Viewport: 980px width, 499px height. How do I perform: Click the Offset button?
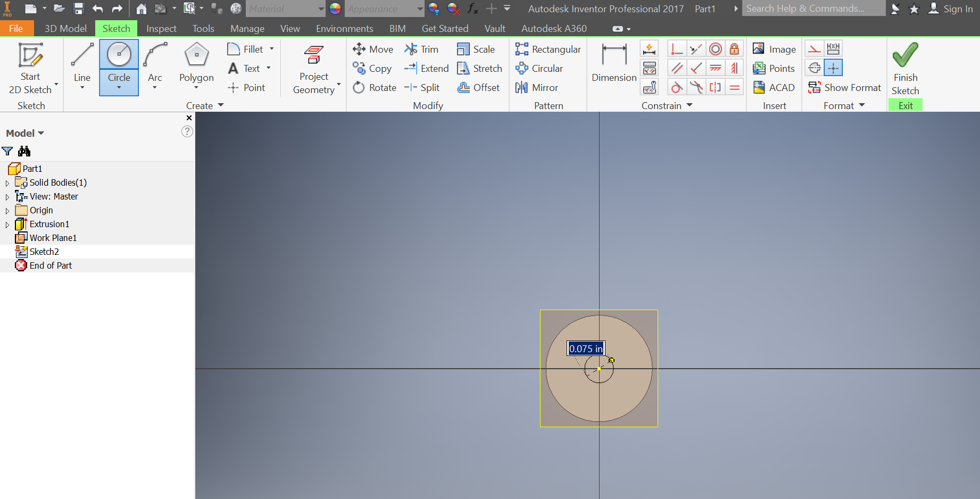pyautogui.click(x=479, y=87)
